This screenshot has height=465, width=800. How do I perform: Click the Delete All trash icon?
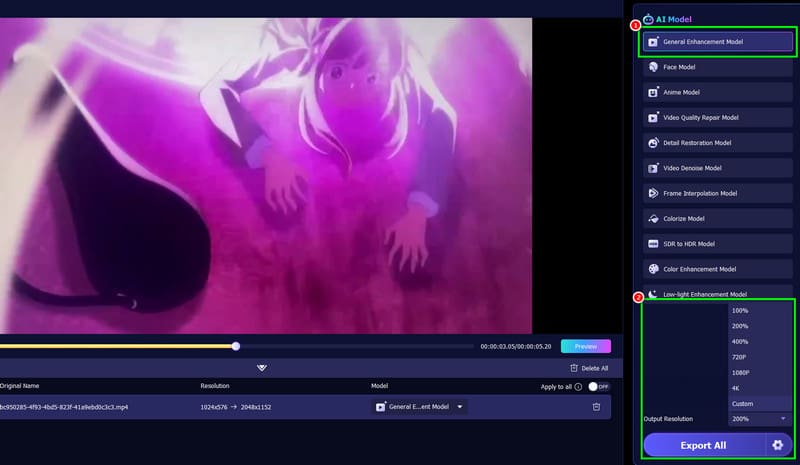[574, 368]
